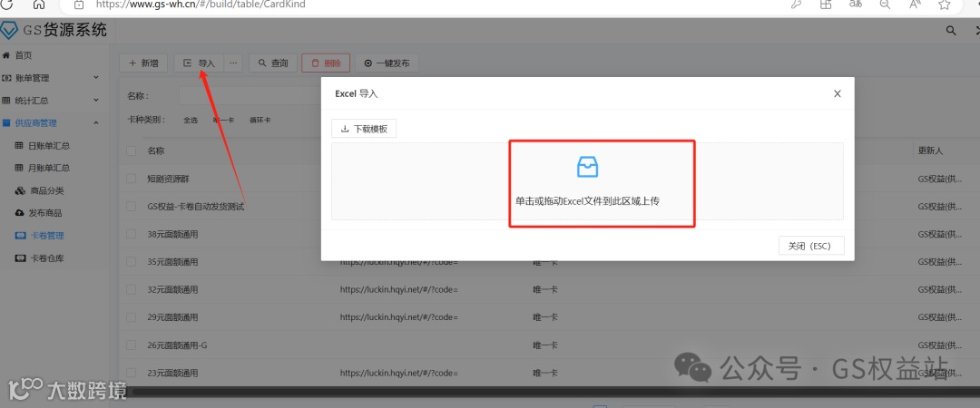Screen dimensions: 980x408
Task: View site information lock icon in address bar
Action: 79,4
